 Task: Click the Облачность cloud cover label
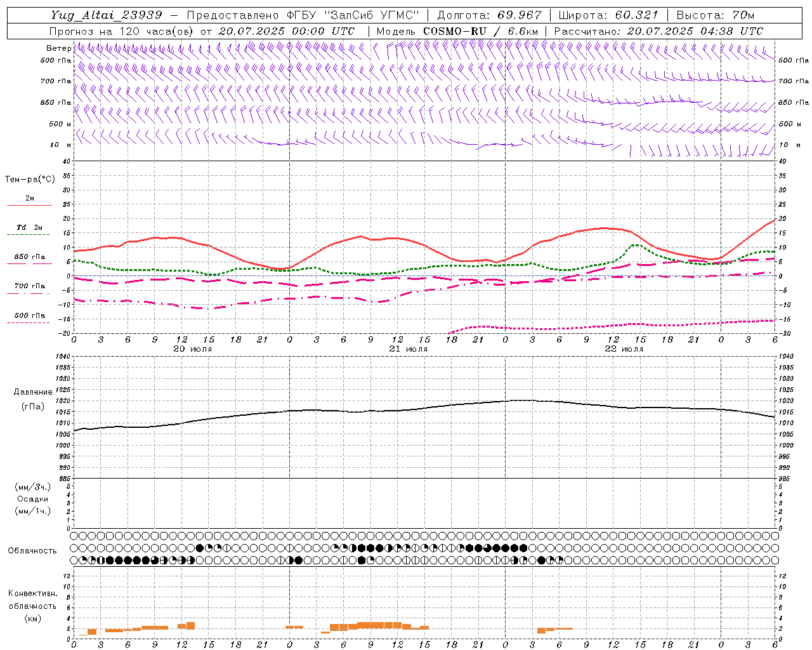[x=32, y=550]
